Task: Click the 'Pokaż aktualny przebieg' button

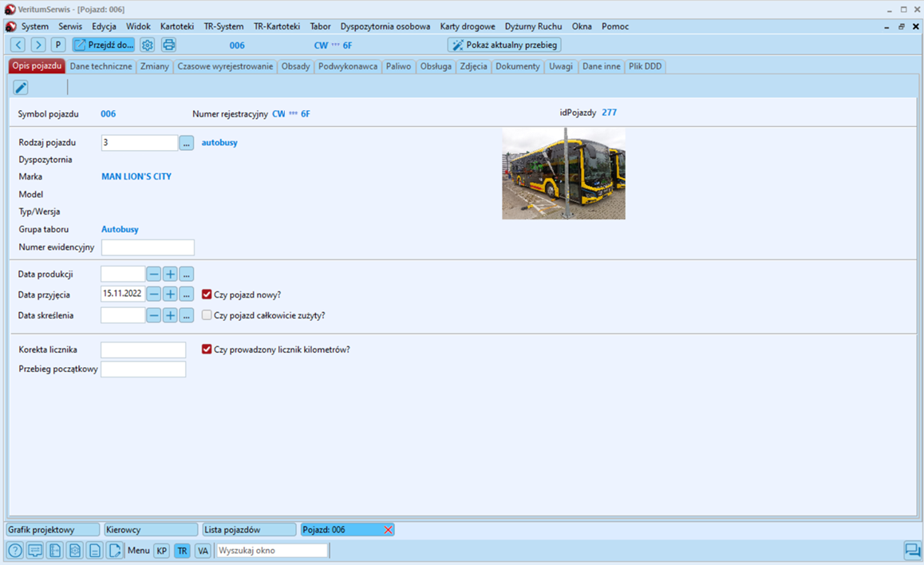Action: [504, 45]
